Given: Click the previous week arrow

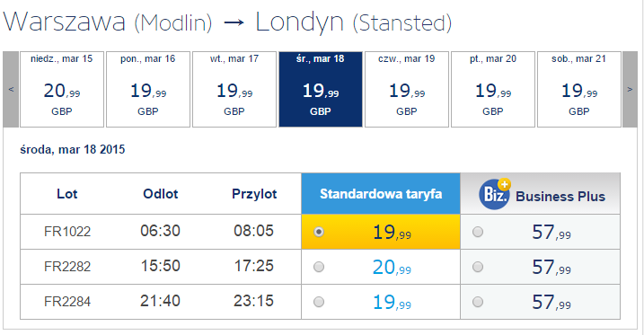Looking at the screenshot, I should (11, 89).
